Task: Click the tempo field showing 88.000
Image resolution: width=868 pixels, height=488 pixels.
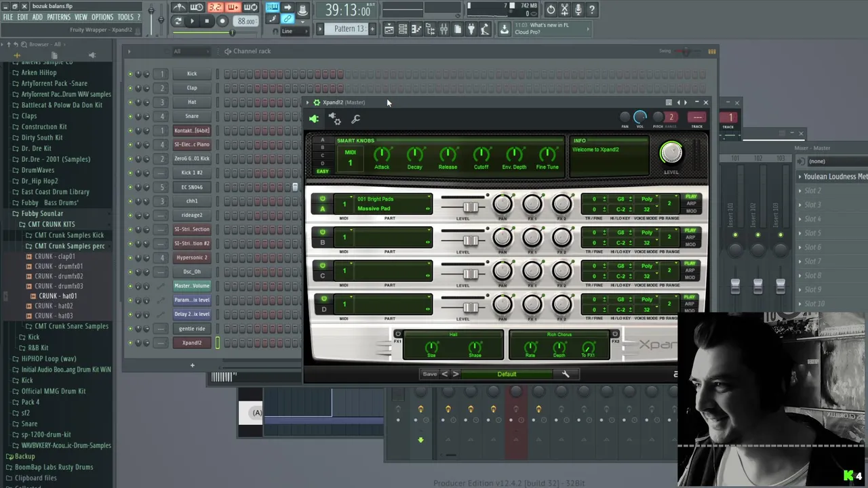Action: [245, 21]
